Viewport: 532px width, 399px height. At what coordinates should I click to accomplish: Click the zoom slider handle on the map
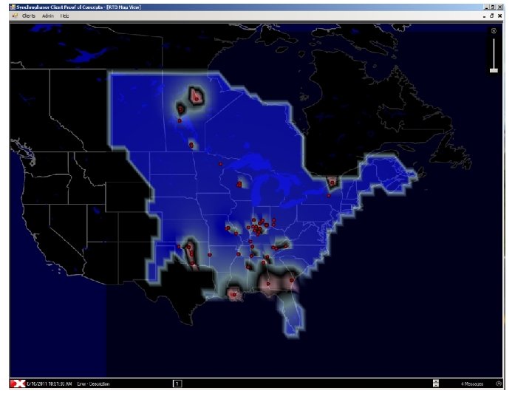pos(494,71)
